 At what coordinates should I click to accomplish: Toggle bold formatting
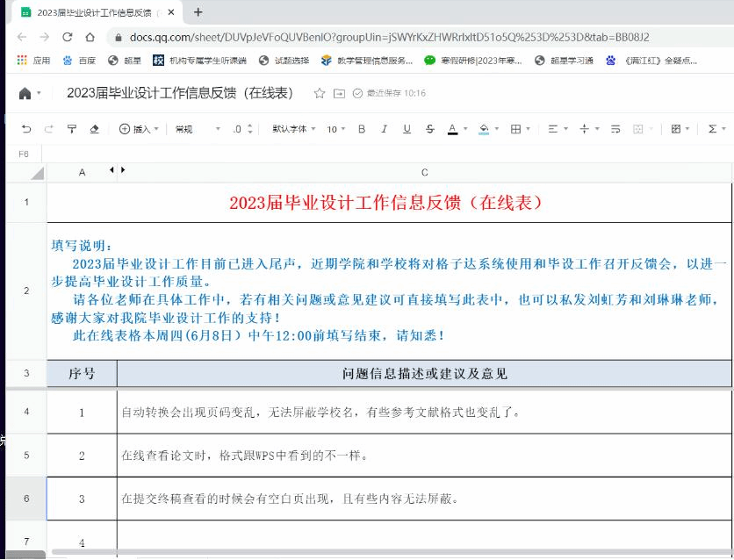(x=362, y=129)
